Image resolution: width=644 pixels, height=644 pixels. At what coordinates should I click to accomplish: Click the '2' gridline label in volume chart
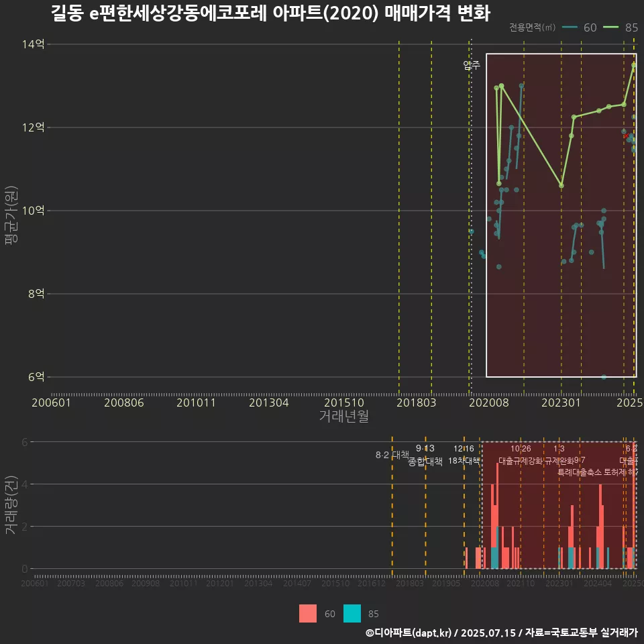pyautogui.click(x=25, y=527)
